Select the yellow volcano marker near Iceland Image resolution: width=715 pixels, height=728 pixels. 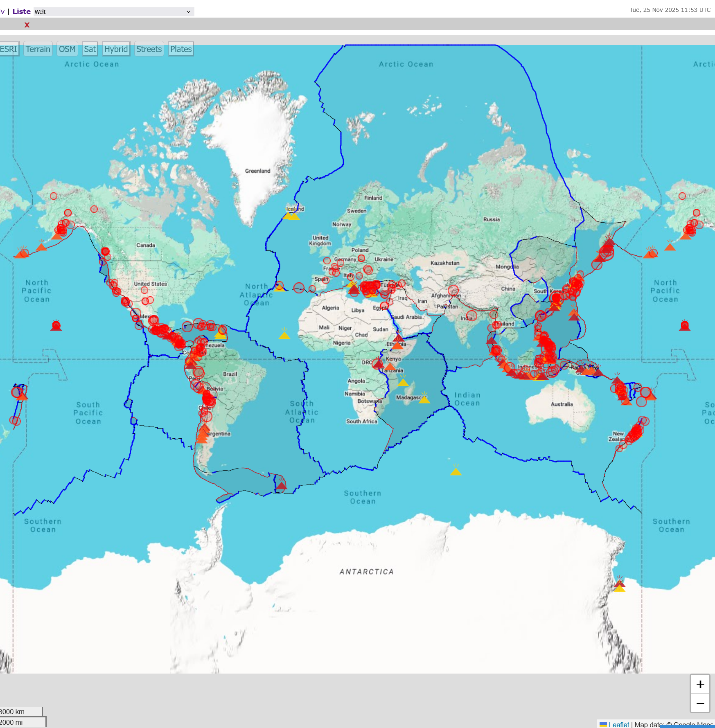click(x=293, y=216)
